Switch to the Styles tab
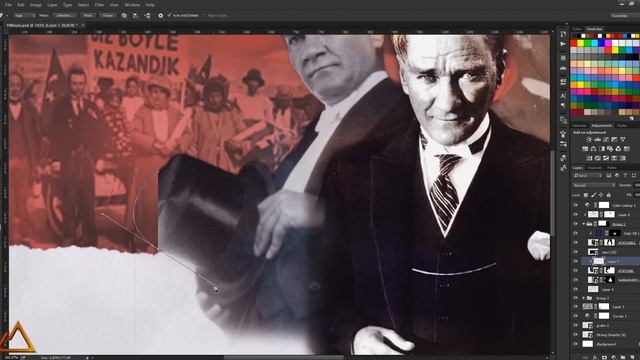 click(622, 125)
